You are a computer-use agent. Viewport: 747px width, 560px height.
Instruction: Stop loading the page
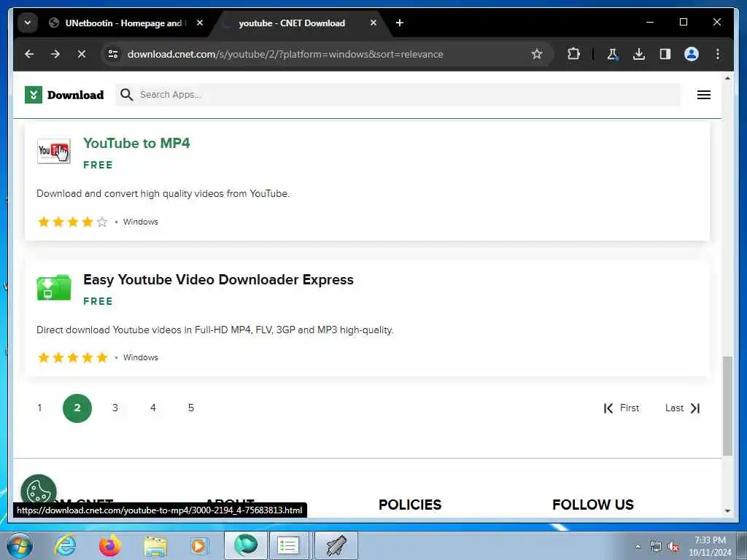click(x=82, y=54)
